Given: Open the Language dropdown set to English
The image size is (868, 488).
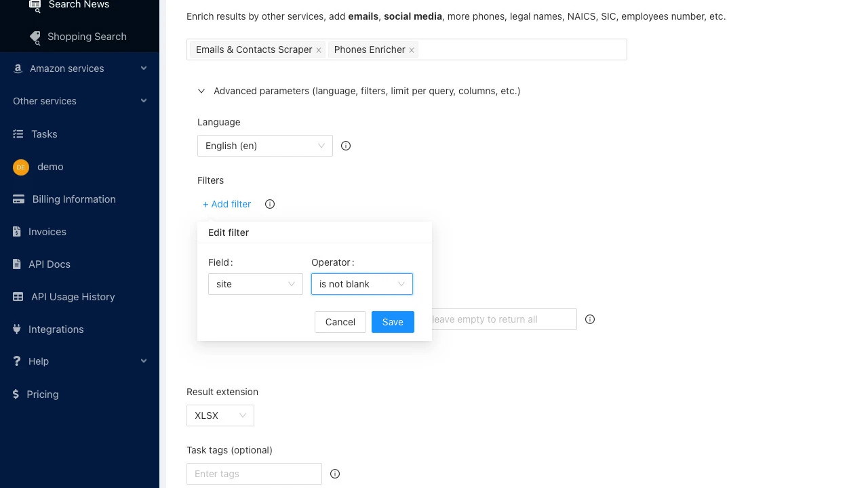Looking at the screenshot, I should 264,146.
